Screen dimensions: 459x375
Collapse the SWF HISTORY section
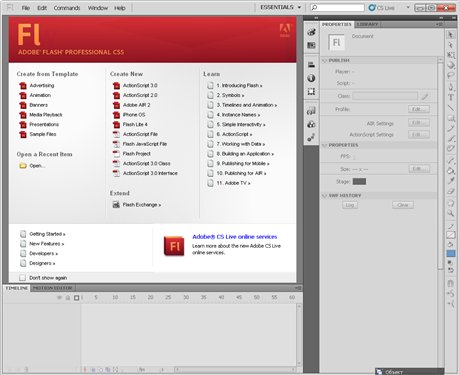(x=324, y=196)
